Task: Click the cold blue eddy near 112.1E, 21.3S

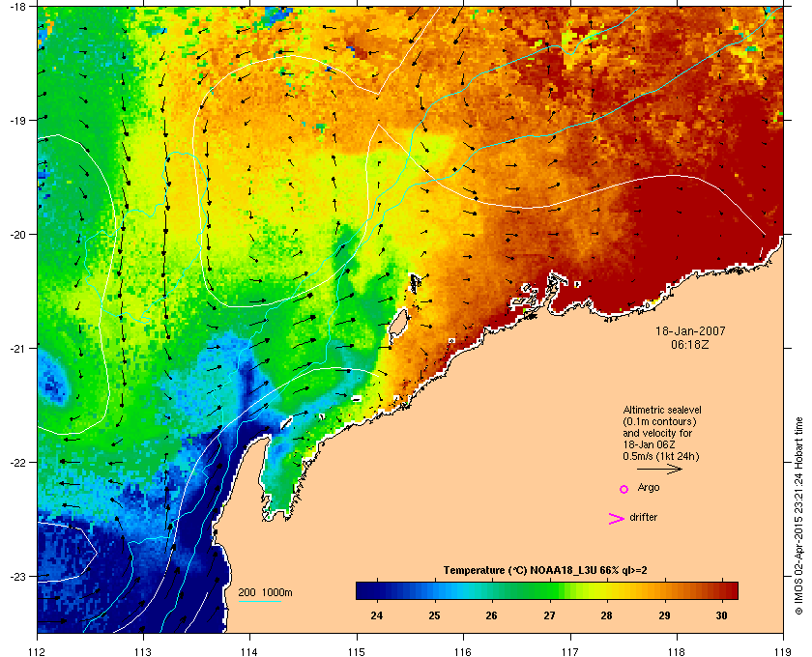Action: tap(52, 379)
